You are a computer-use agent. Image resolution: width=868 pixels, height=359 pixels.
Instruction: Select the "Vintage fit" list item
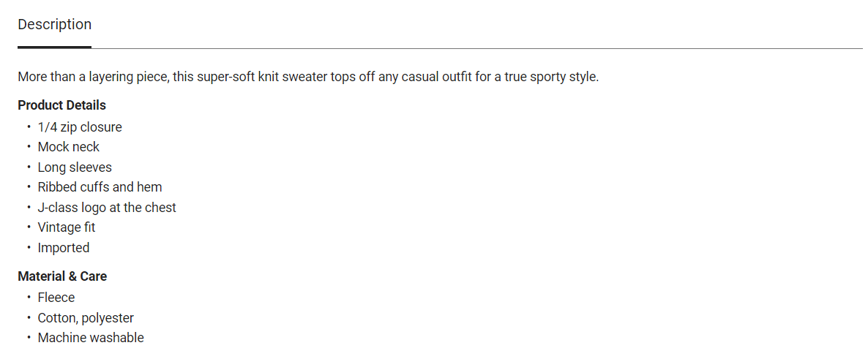click(67, 227)
